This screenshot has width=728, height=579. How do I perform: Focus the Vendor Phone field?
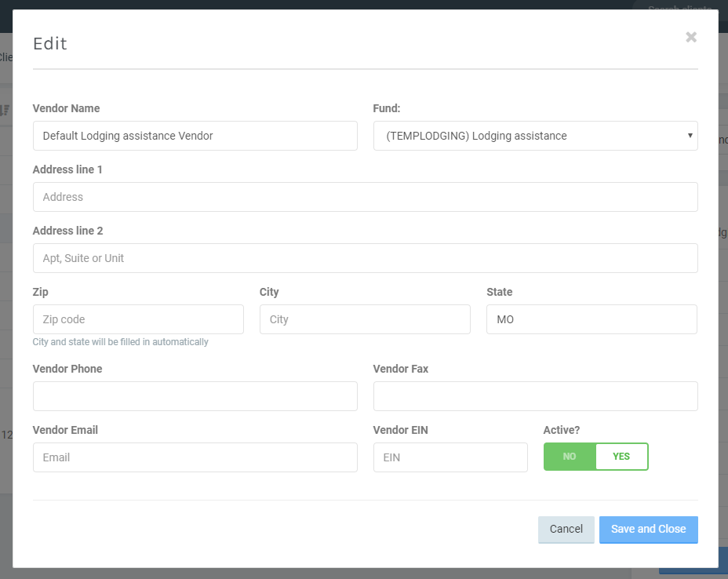click(x=195, y=396)
